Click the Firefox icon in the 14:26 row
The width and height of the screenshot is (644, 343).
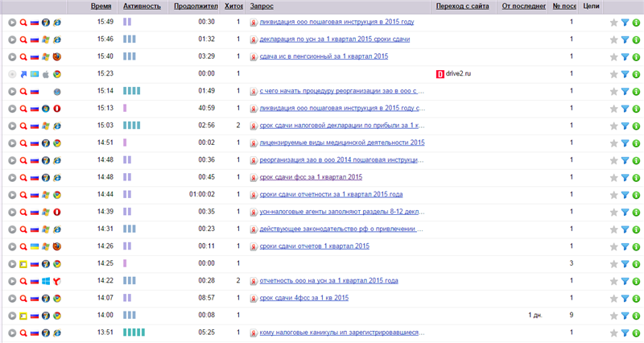[57, 247]
